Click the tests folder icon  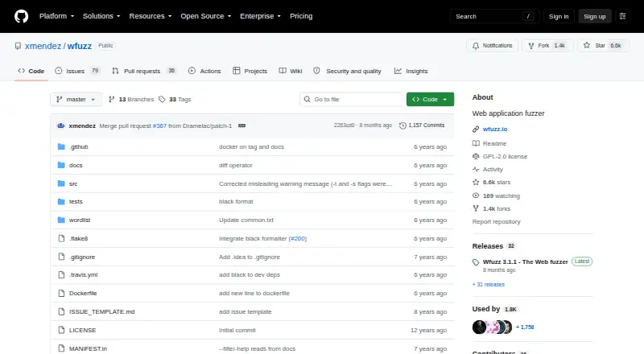click(61, 202)
